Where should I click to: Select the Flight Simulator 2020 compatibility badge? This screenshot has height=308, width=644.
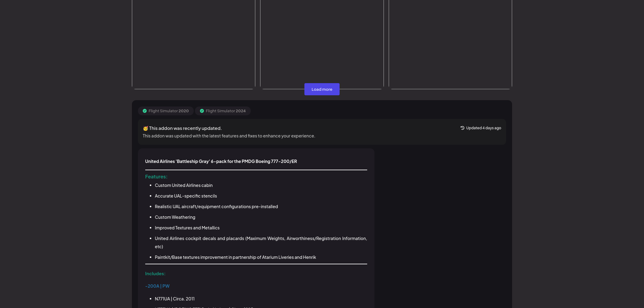point(166,111)
